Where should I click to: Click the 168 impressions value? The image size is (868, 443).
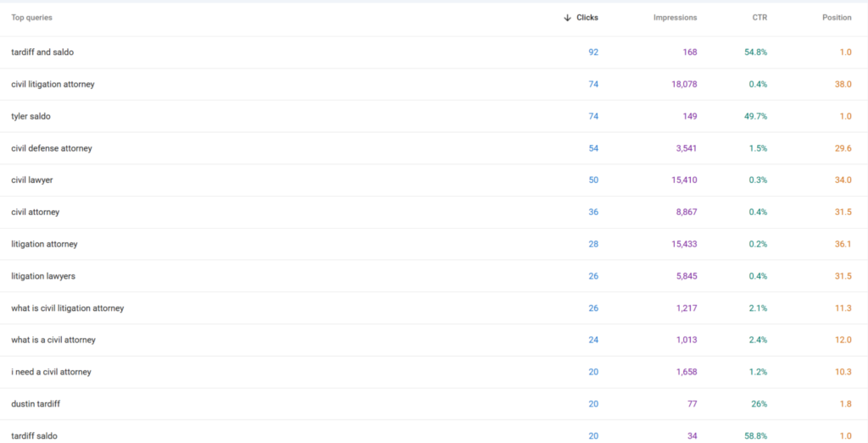pos(690,53)
